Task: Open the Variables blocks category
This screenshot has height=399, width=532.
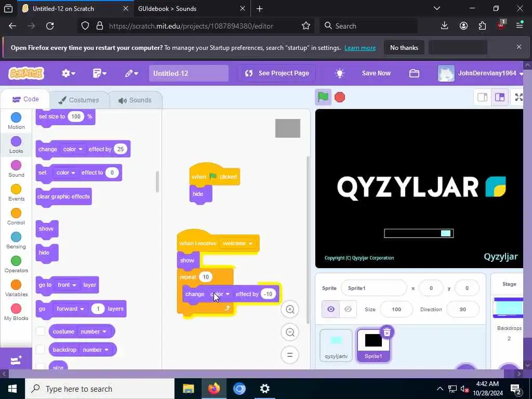Action: (x=16, y=288)
